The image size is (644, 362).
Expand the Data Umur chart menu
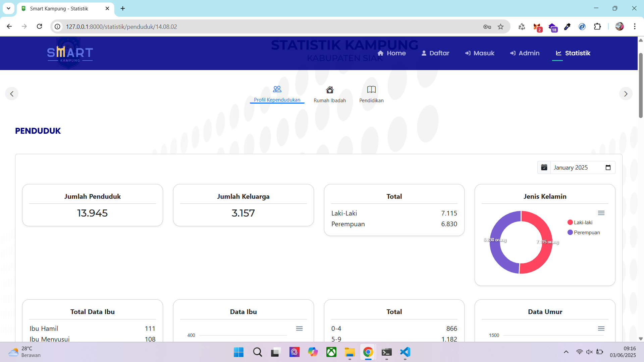click(x=601, y=328)
